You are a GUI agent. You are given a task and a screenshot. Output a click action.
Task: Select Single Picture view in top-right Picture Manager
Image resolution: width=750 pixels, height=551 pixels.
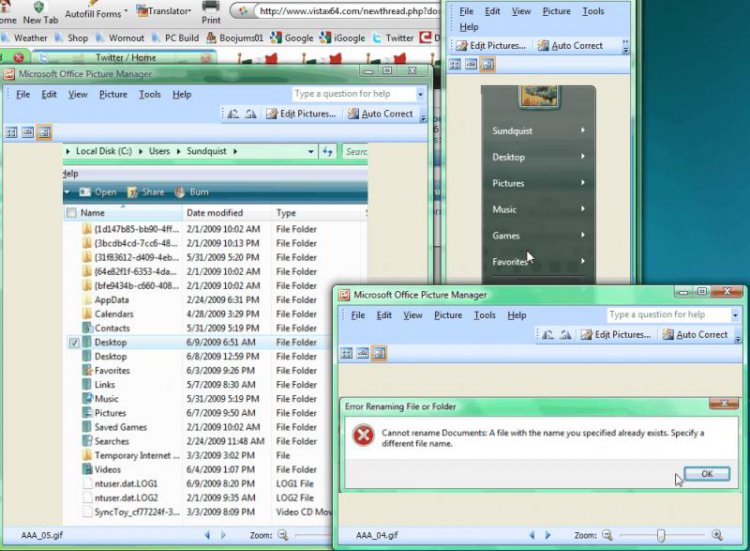[487, 64]
